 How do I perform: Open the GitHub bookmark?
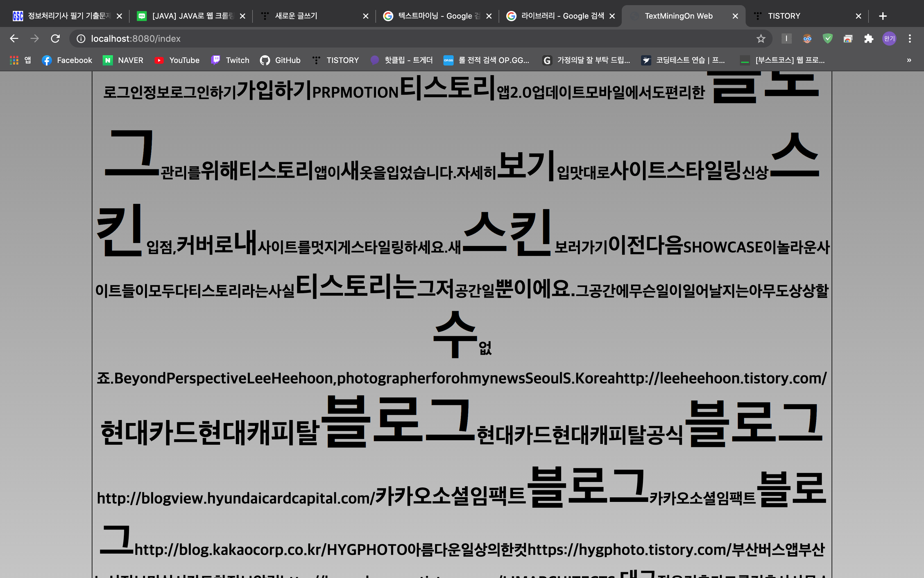point(280,60)
